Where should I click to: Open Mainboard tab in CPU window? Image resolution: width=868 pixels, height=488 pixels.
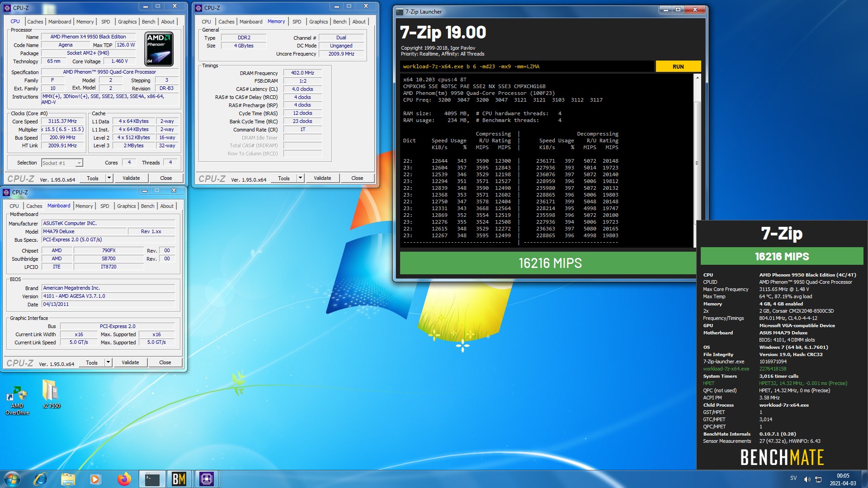point(60,22)
